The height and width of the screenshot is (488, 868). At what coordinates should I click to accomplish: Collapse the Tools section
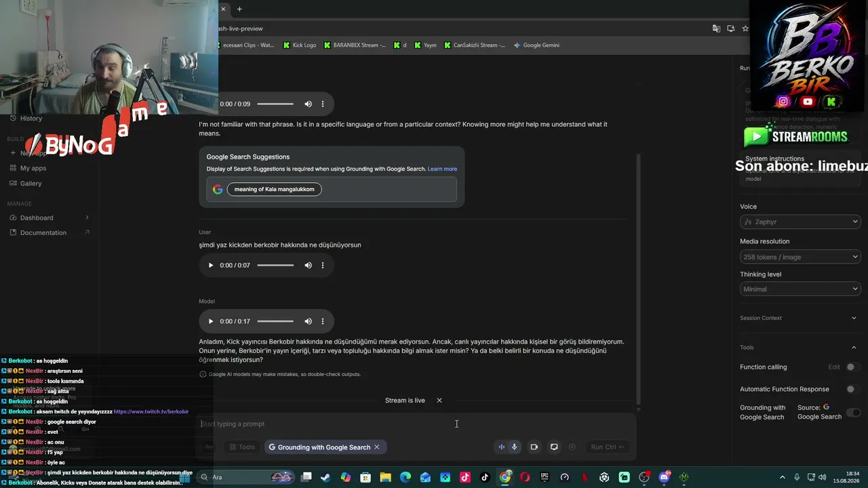coord(800,347)
